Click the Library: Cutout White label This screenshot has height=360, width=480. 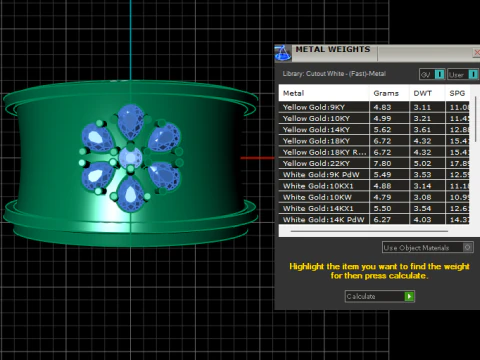334,74
